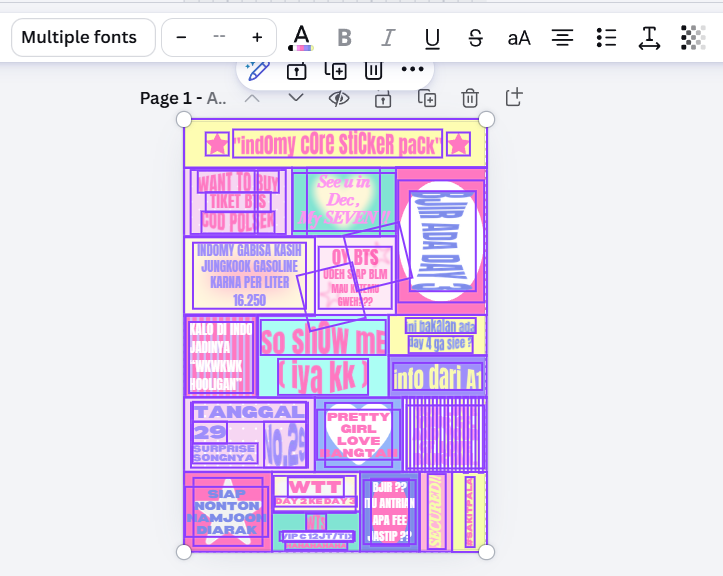This screenshot has height=576, width=723.
Task: Change text alignment
Action: point(563,38)
